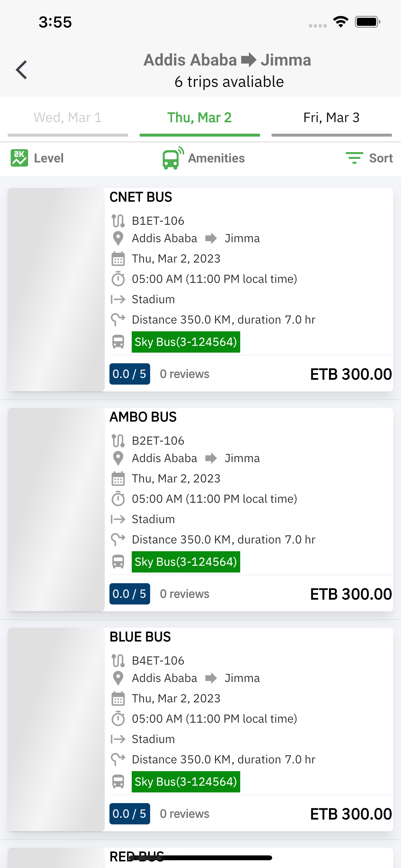
Task: Switch to Wed, Mar 1 tab
Action: 68,118
